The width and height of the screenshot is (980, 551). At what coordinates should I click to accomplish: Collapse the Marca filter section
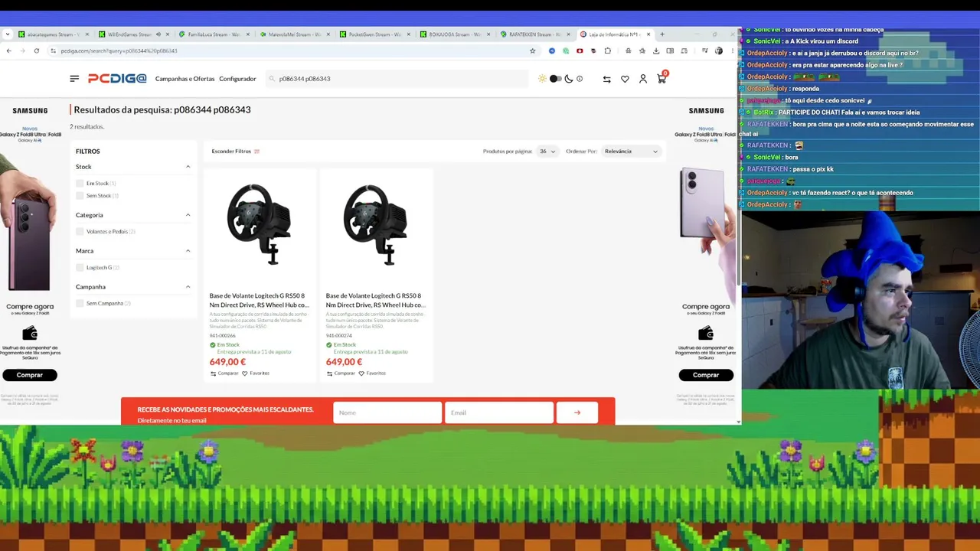pyautogui.click(x=188, y=251)
